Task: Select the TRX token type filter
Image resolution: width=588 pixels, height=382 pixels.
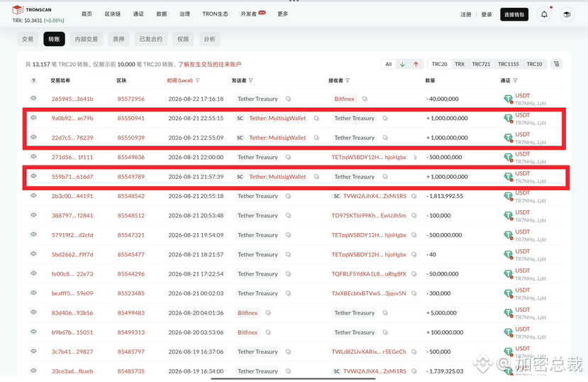Action: 460,64
